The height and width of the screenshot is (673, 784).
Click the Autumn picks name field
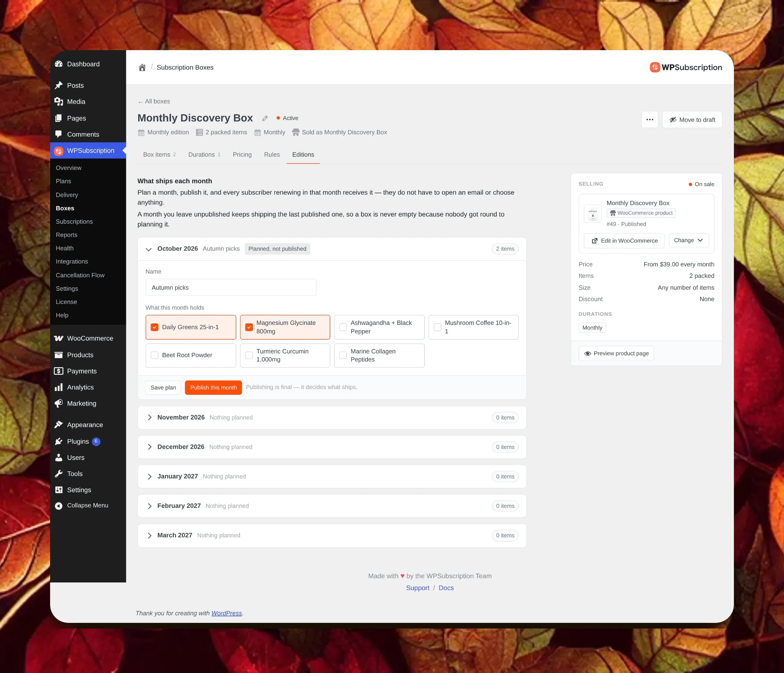pos(231,287)
